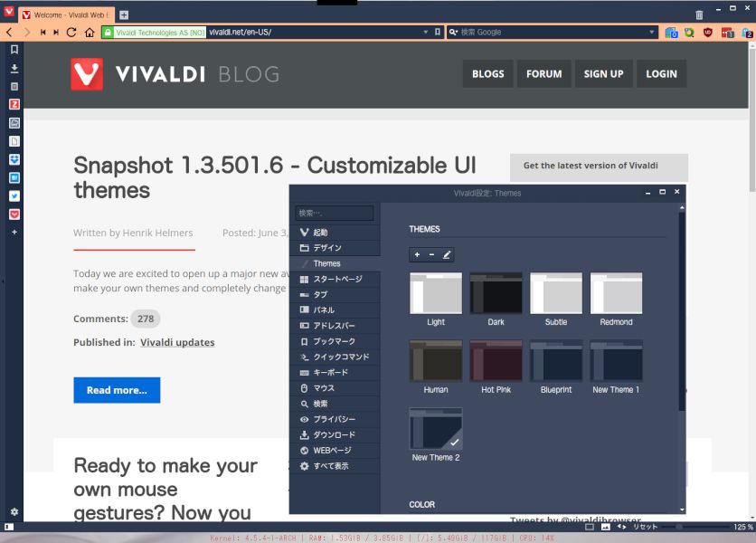The height and width of the screenshot is (543, 756).
Task: Expand the address bar history dropdown
Action: pos(426,33)
